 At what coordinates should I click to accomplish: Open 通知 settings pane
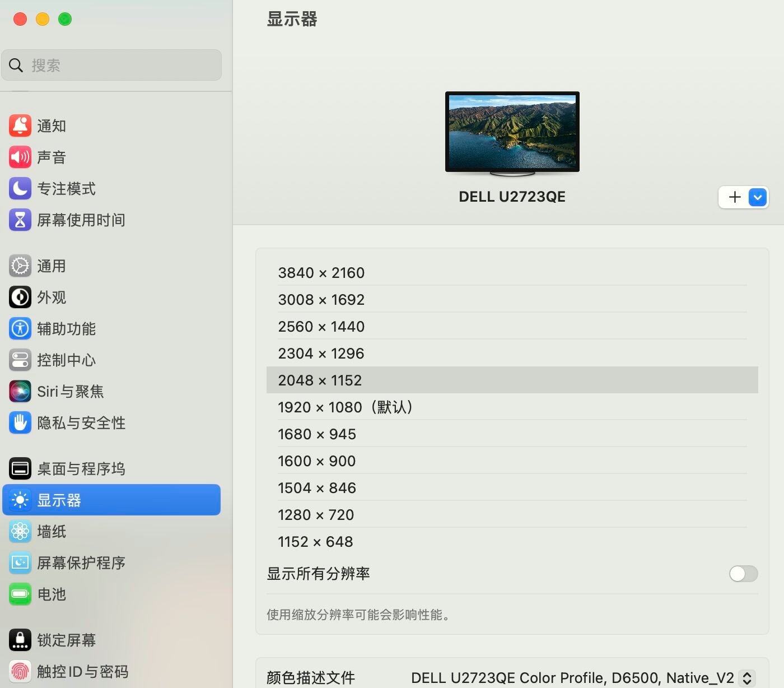(111, 125)
